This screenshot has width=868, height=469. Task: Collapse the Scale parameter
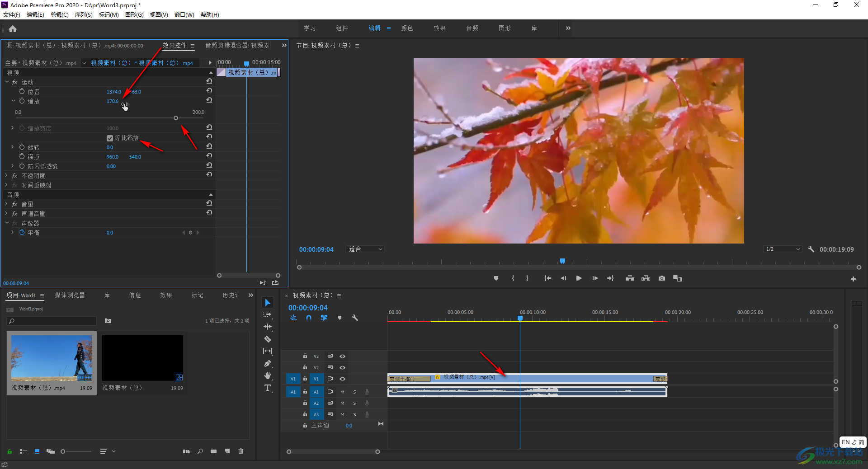tap(13, 101)
